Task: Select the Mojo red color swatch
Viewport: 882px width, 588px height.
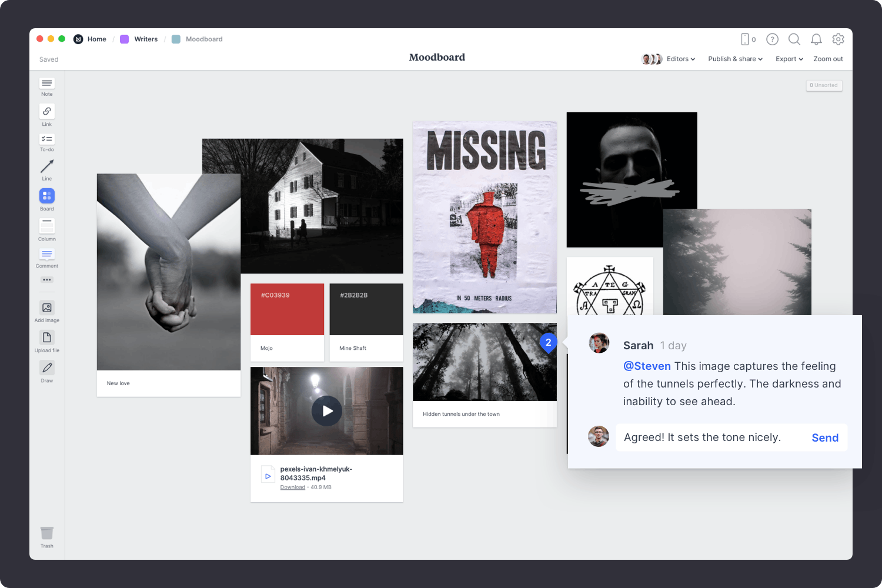Action: (x=287, y=309)
